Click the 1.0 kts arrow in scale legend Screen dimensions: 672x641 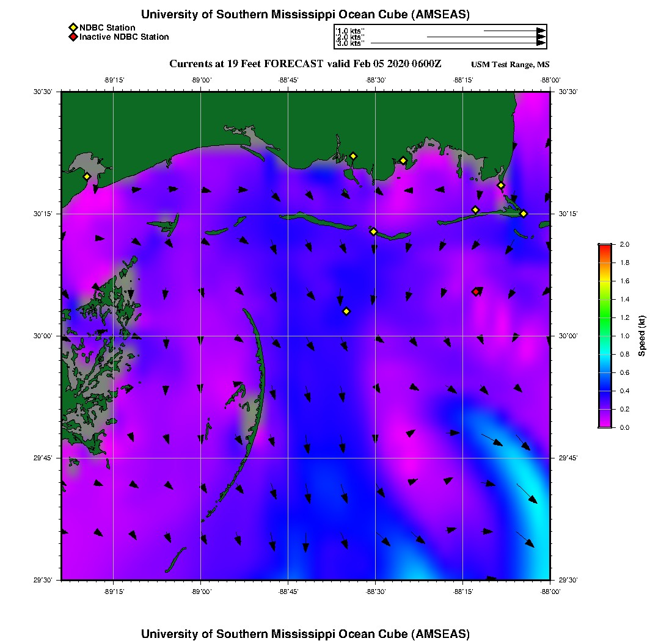(x=513, y=31)
